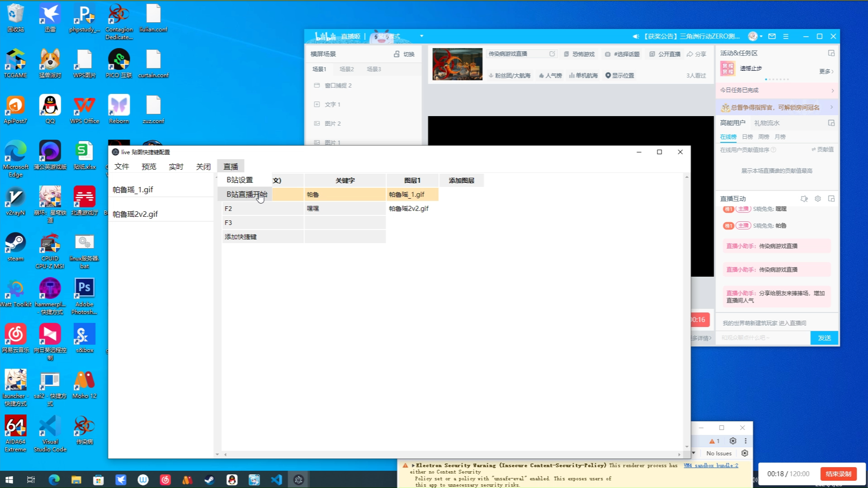Screen dimensions: 868x488
Task: Select the 月榜 ranking tab
Action: [x=780, y=137]
